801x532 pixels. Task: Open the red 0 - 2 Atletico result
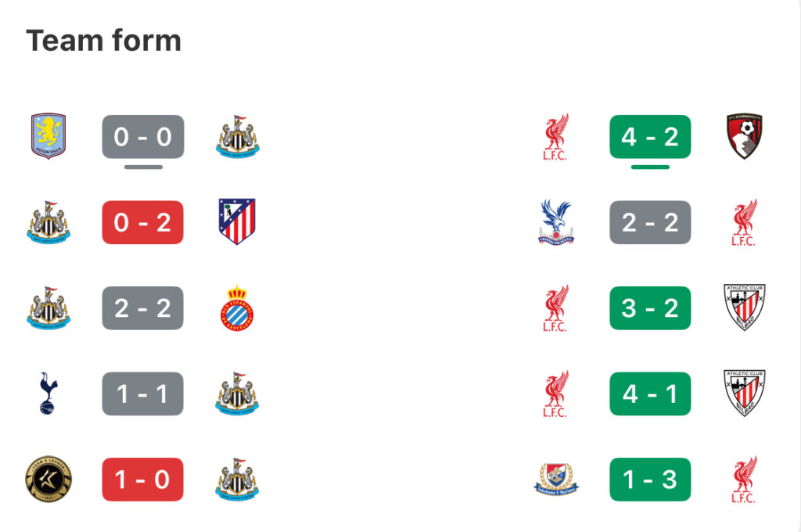(x=143, y=222)
